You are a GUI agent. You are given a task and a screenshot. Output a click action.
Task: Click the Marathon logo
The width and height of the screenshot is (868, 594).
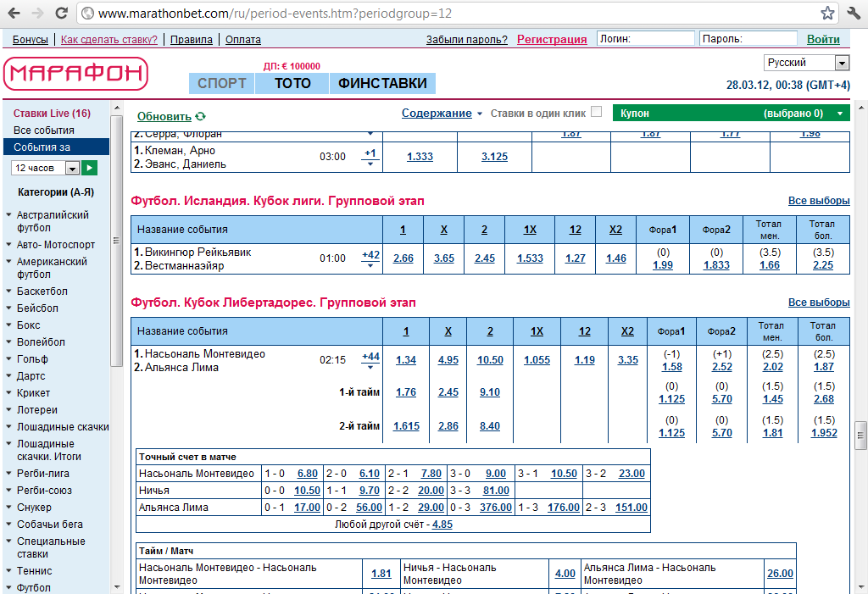click(75, 74)
